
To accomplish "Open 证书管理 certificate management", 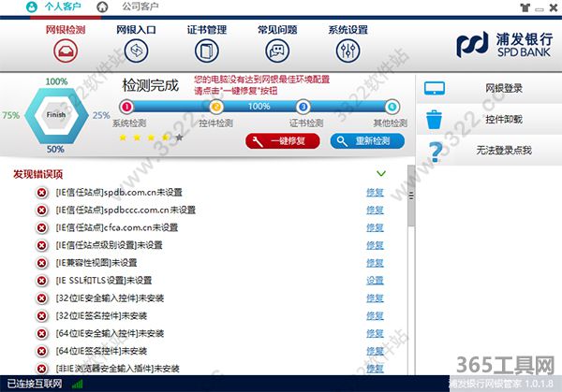I will click(205, 43).
